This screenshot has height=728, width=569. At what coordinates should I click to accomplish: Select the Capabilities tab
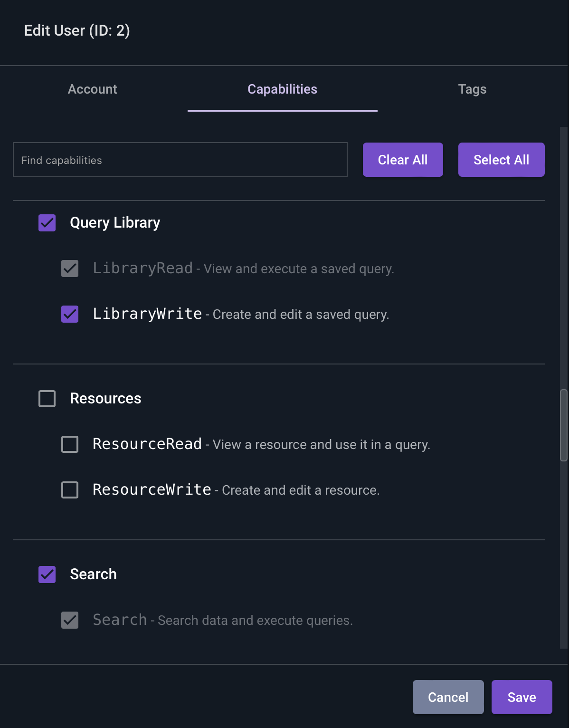pyautogui.click(x=283, y=89)
